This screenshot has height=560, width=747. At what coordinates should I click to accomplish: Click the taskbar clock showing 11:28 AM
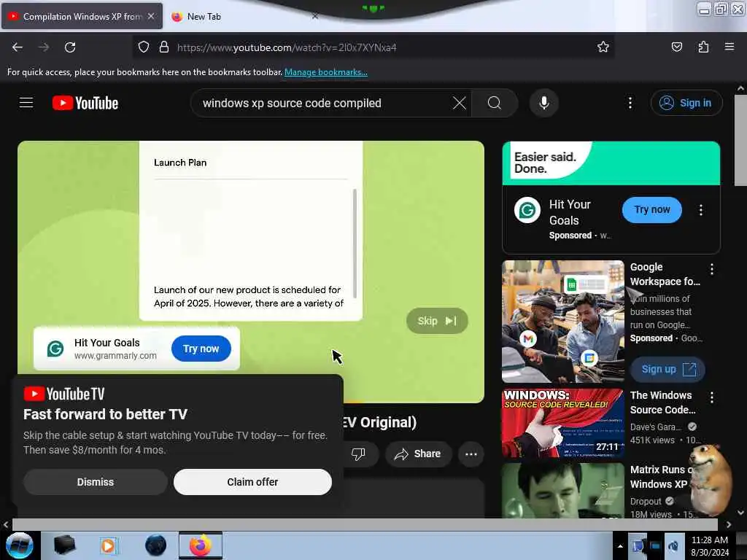tap(710, 546)
